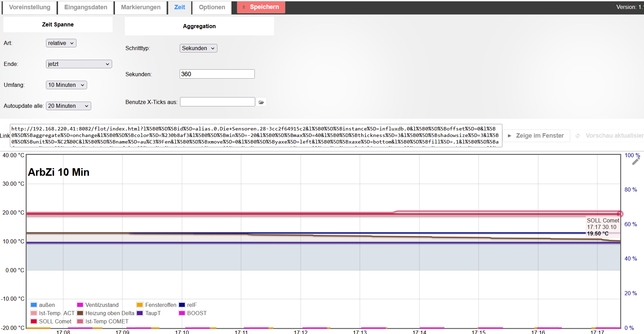The width and height of the screenshot is (644, 334).
Task: Open the Umfang 10 Minuten dropdown
Action: (x=66, y=85)
